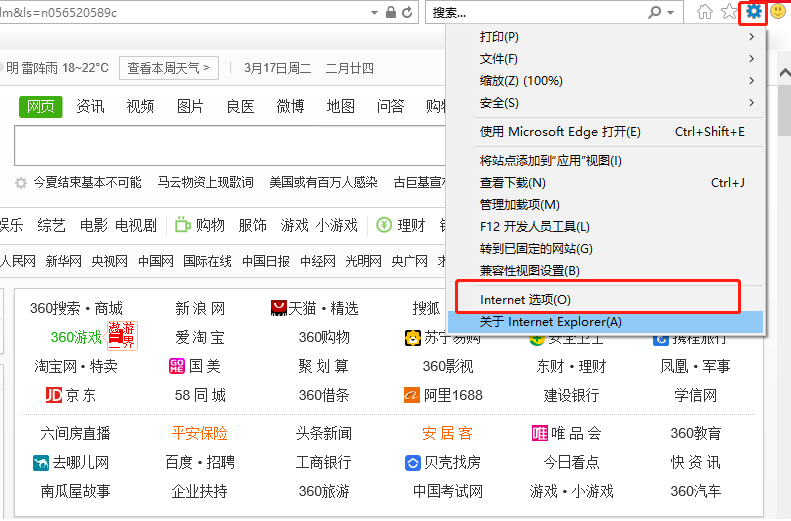This screenshot has height=521, width=791.
Task: Open Home via the house icon
Action: [705, 12]
